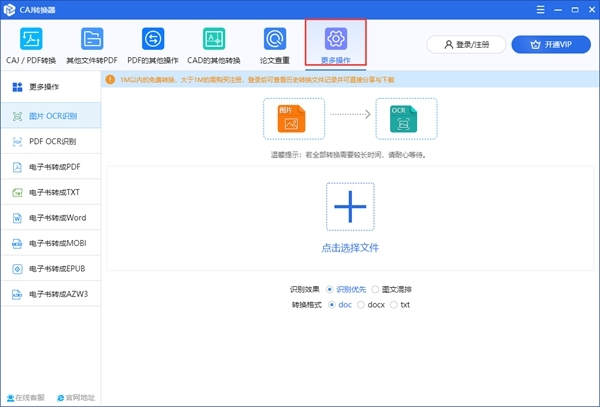Image resolution: width=600 pixels, height=407 pixels.
Task: Select 图文混排 recognition effect
Action: [375, 289]
